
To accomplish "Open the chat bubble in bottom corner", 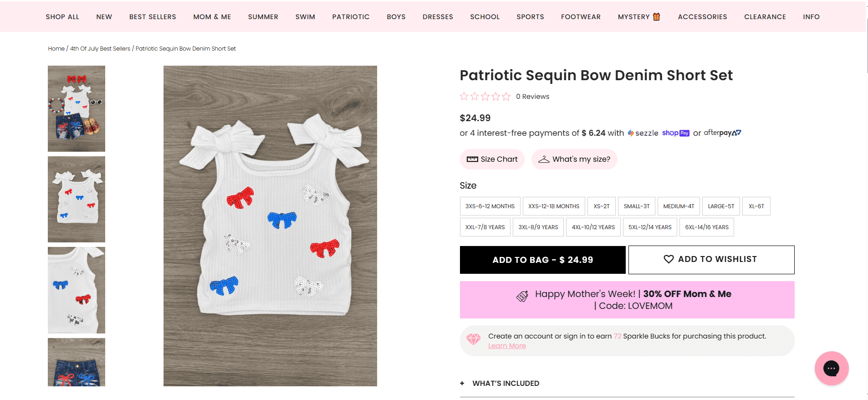I will (832, 368).
